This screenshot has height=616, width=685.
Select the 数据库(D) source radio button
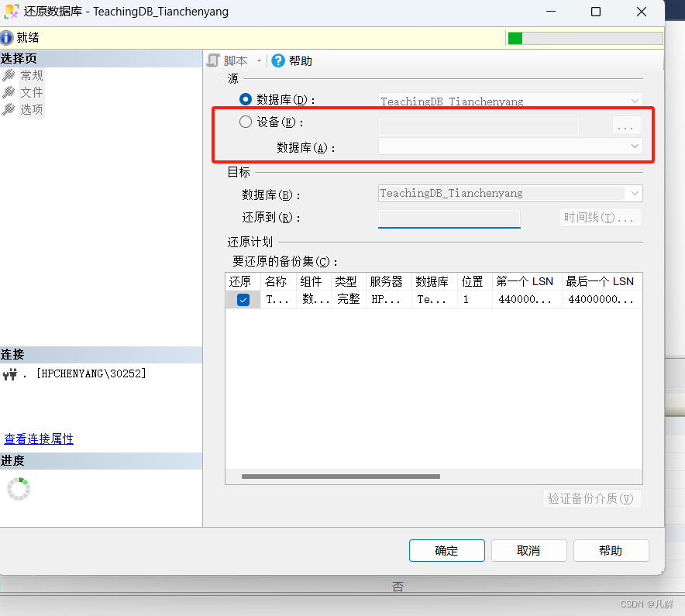click(x=246, y=99)
